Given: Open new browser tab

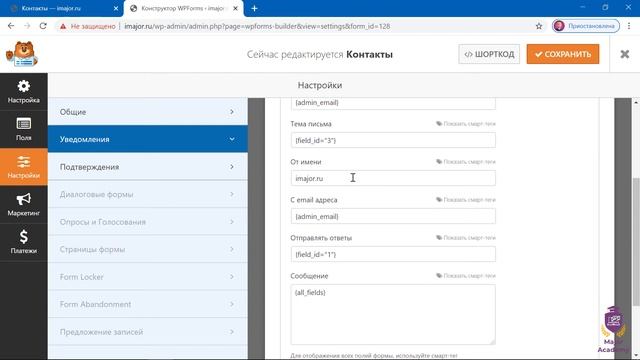Looking at the screenshot, I should [x=254, y=8].
